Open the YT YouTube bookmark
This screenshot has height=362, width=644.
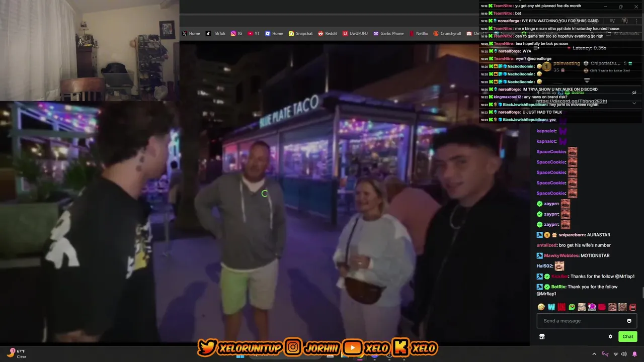(254, 34)
